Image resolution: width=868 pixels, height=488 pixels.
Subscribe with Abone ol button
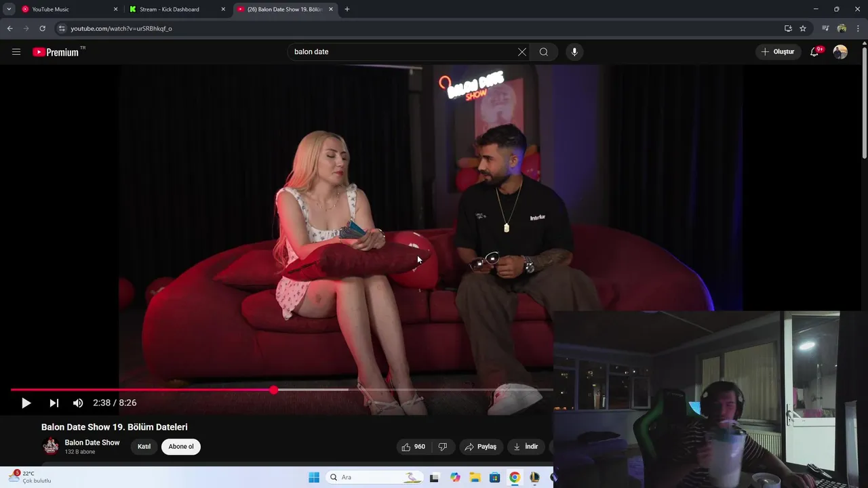[x=181, y=447]
